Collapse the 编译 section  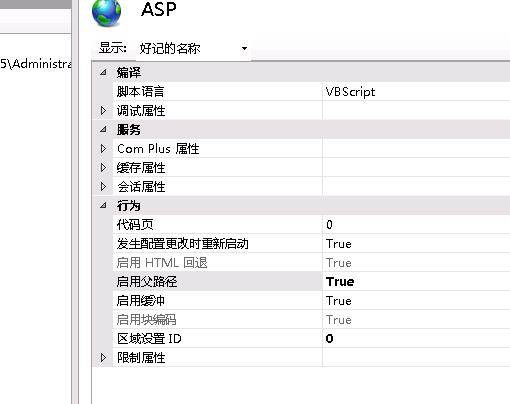point(103,72)
